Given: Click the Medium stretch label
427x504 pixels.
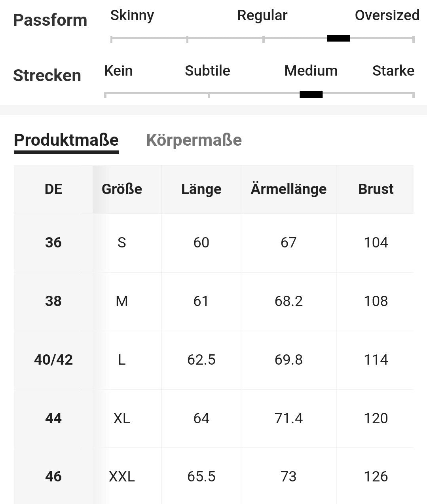Looking at the screenshot, I should [x=311, y=71].
